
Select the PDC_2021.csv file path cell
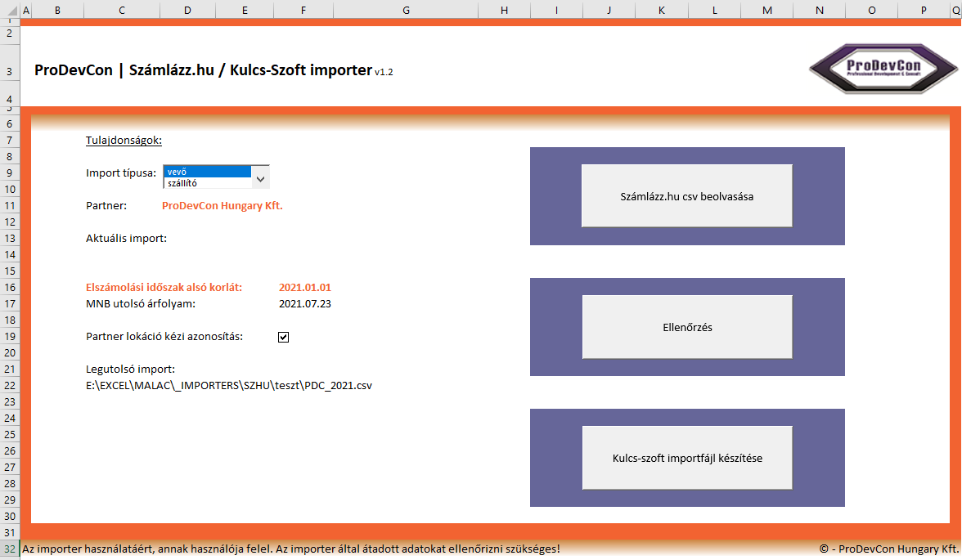(x=229, y=386)
